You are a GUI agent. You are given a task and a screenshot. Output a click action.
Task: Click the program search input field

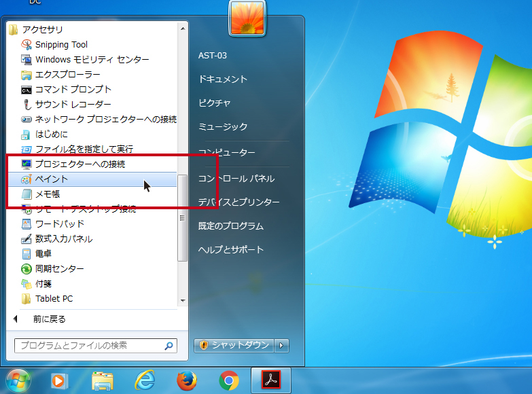click(88, 346)
